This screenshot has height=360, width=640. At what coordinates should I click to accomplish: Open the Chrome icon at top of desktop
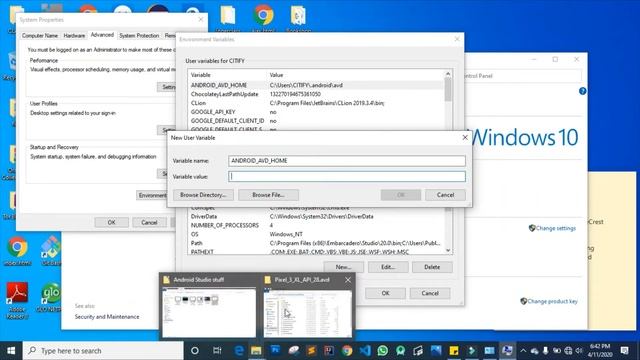(263, 17)
